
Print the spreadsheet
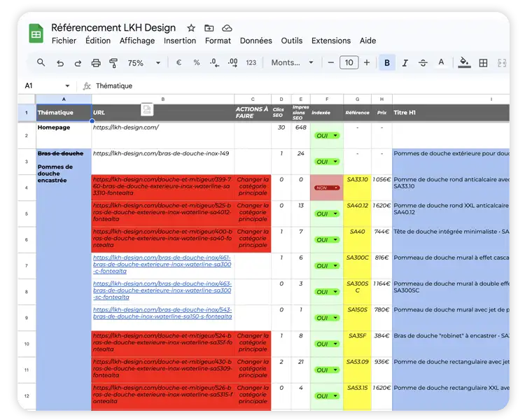pos(96,63)
